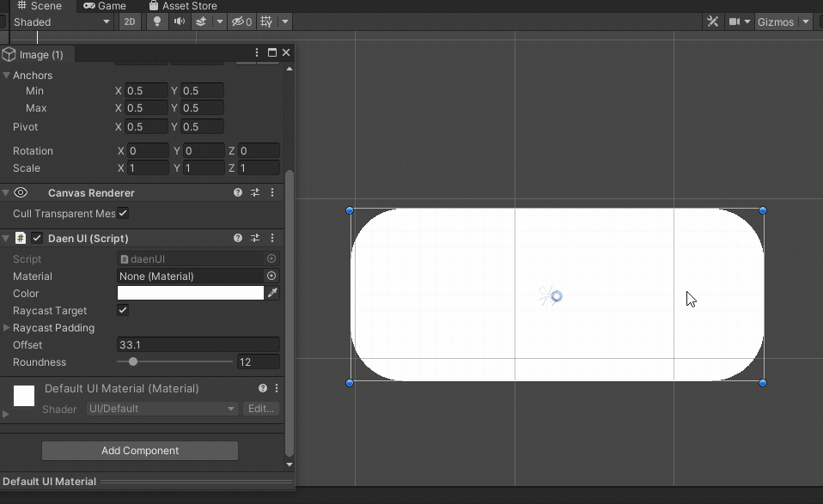Image resolution: width=823 pixels, height=504 pixels.
Task: Expand the Raycast Padding section
Action: [x=7, y=328]
